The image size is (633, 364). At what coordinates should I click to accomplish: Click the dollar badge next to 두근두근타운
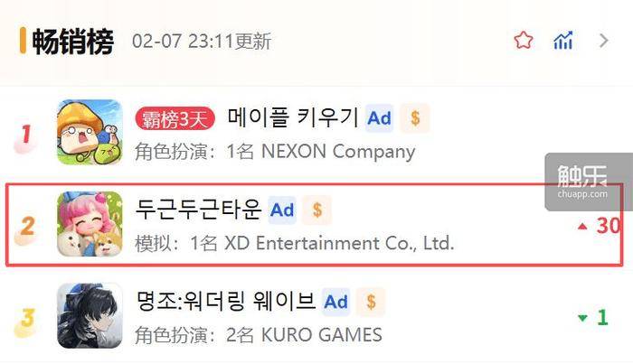tap(317, 210)
